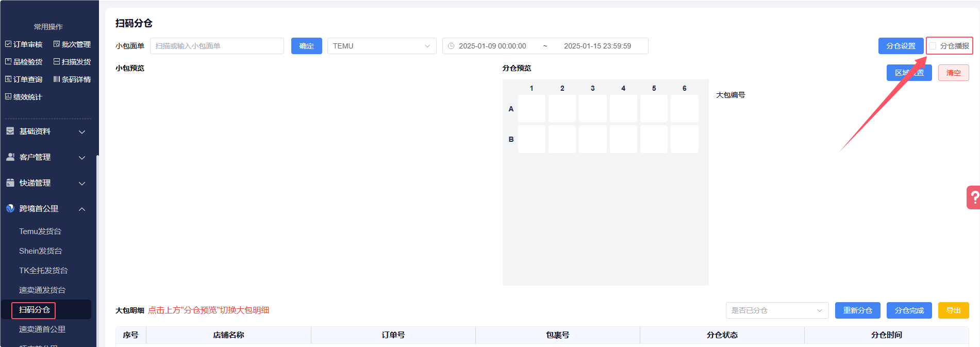The height and width of the screenshot is (347, 980).
Task: Expand the 基础资料 menu chevron
Action: click(x=82, y=131)
